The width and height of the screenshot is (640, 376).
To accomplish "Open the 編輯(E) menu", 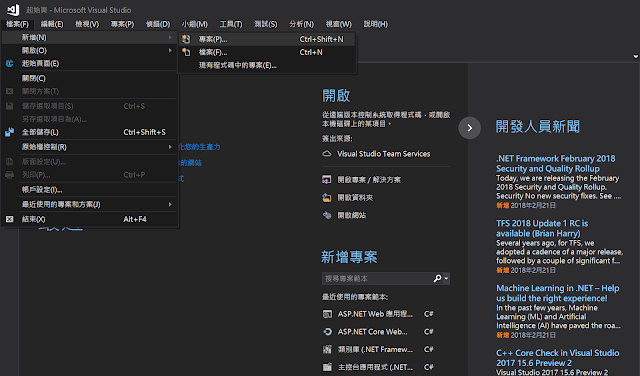I will point(52,24).
